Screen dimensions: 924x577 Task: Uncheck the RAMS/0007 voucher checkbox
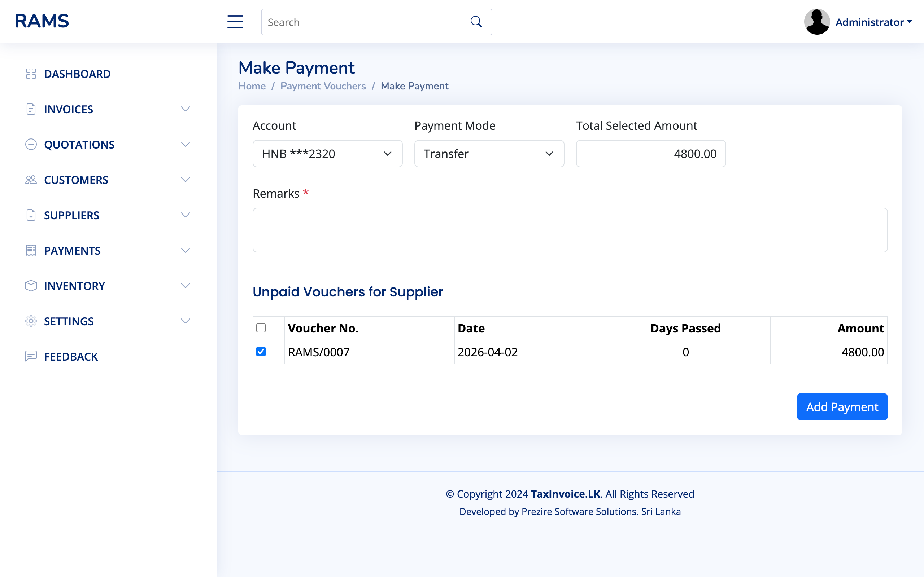coord(261,352)
